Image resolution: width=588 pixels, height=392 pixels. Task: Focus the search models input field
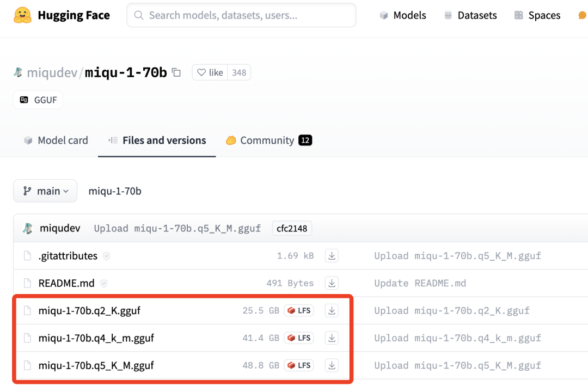click(x=242, y=15)
